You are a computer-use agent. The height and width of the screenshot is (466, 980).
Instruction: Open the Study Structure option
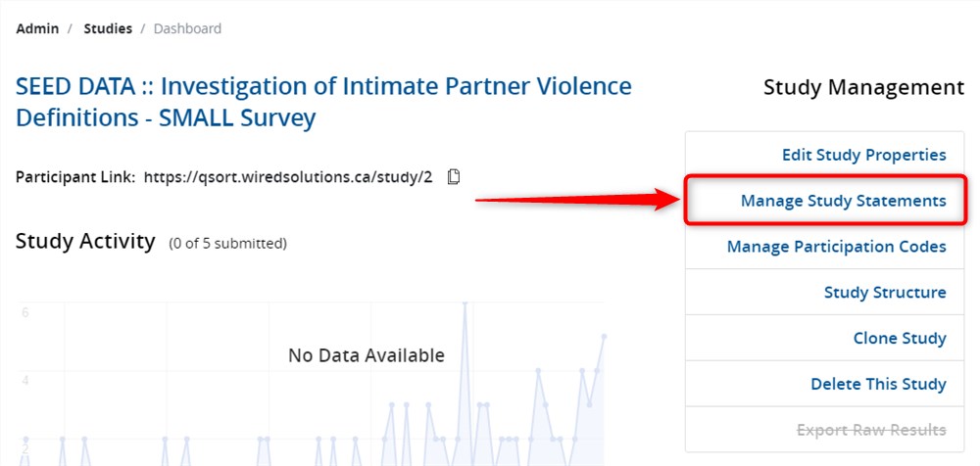point(885,293)
